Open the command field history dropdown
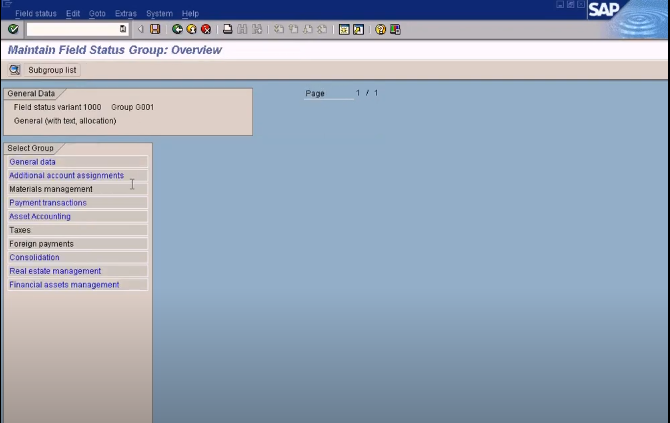 [123, 29]
